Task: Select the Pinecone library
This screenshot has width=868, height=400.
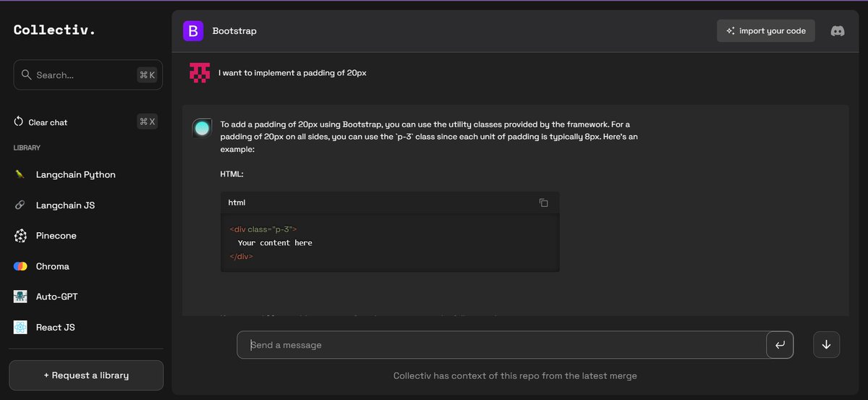Action: [56, 236]
